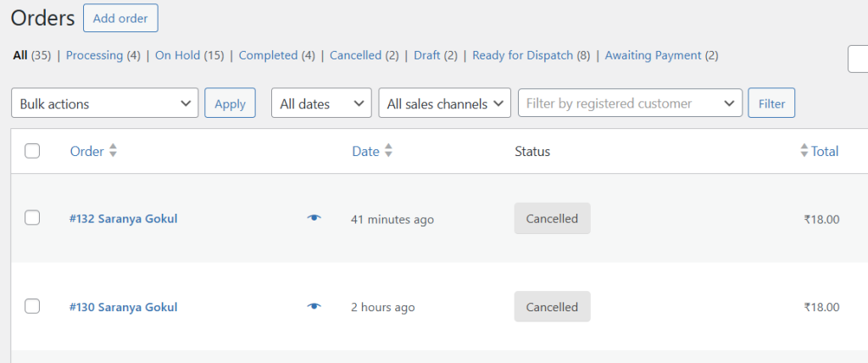Viewport: 868px width, 363px height.
Task: Click the Filter button
Action: coord(771,103)
